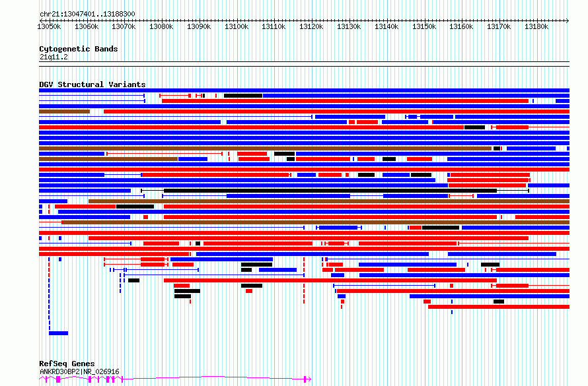Select the 13140k coordinate label
Viewport: 588px width, 386px height.
coord(386,26)
